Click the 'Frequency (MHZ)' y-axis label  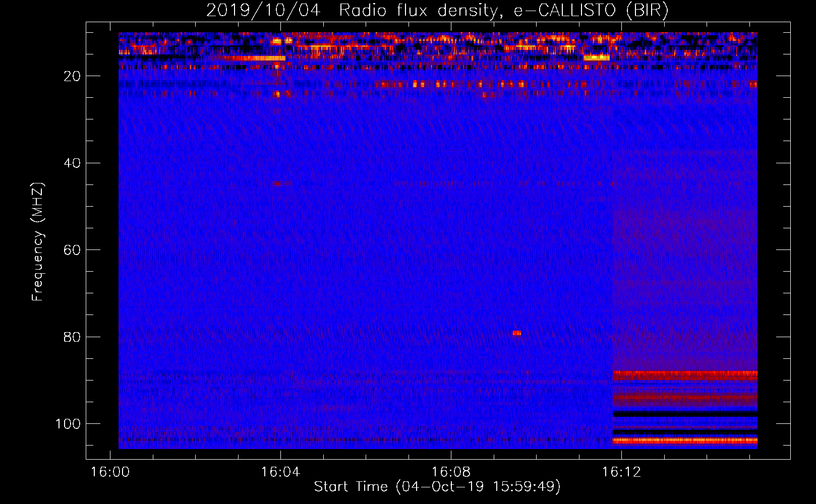tap(38, 242)
